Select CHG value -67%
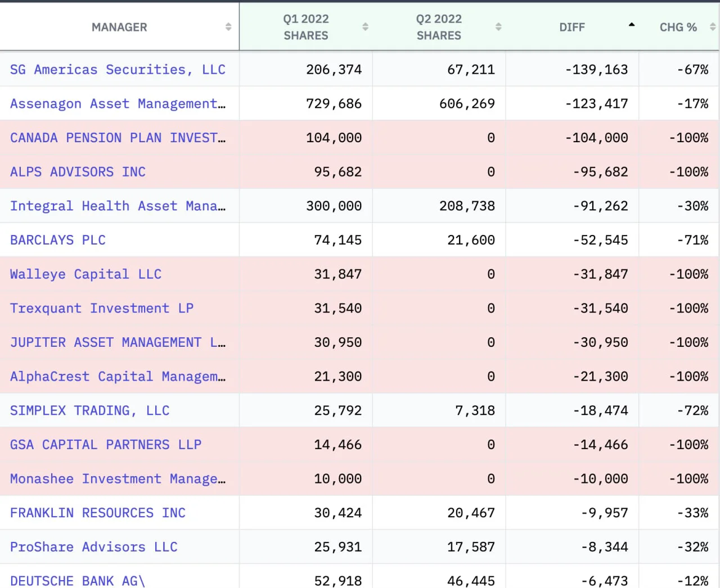The image size is (720, 588). (x=692, y=70)
